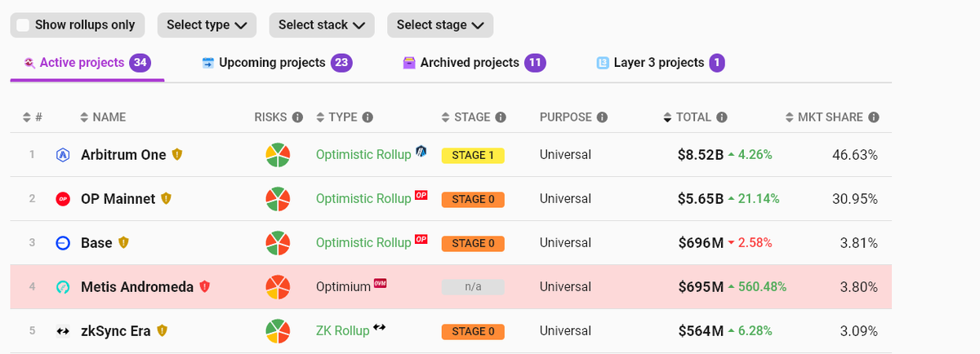Viewport: 980px width, 354px height.
Task: Switch to the Layer 3 projects tab
Action: (x=660, y=63)
